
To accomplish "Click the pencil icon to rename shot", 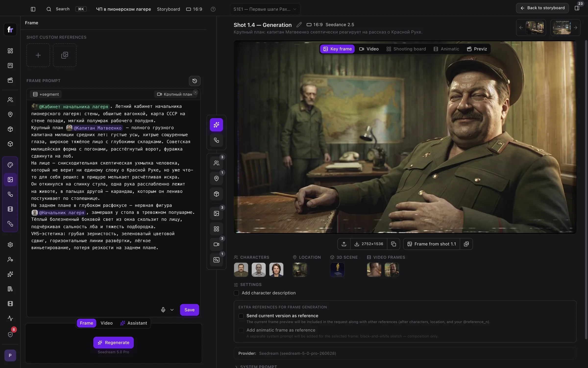I will click(299, 25).
